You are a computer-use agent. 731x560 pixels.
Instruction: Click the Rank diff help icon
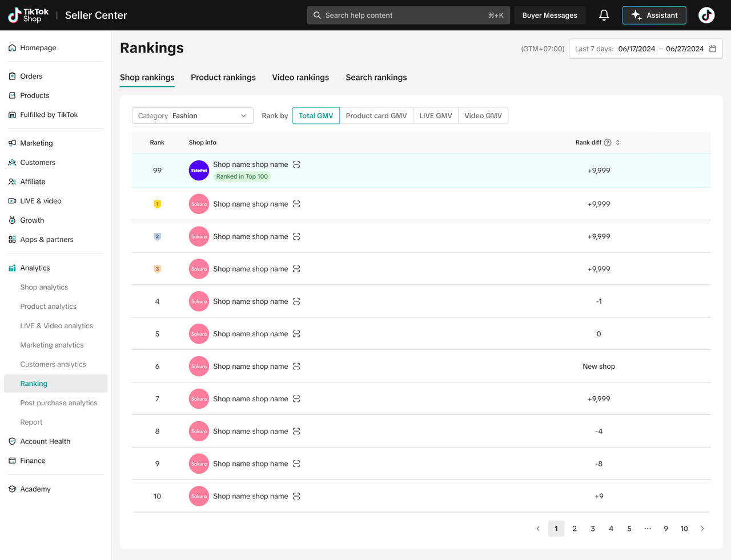tap(608, 143)
